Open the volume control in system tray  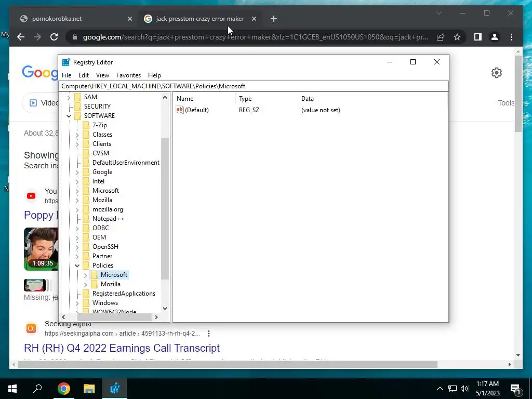point(464,389)
